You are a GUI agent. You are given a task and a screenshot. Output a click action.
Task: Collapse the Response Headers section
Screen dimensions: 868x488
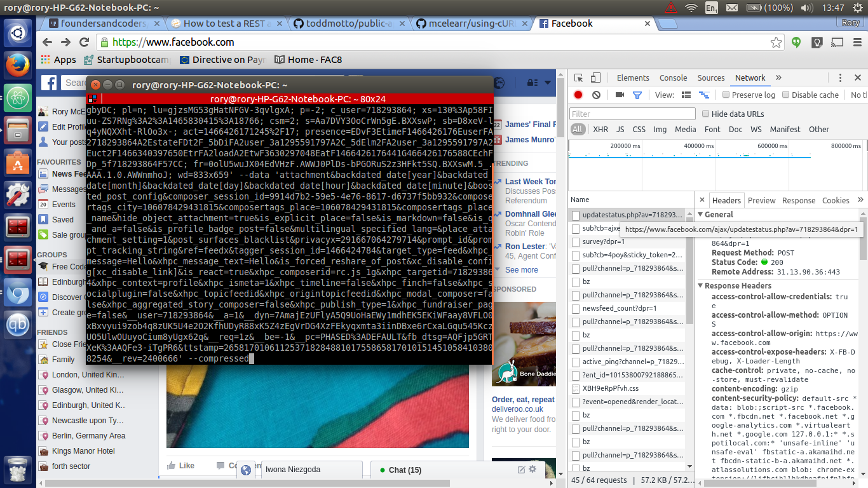[700, 286]
